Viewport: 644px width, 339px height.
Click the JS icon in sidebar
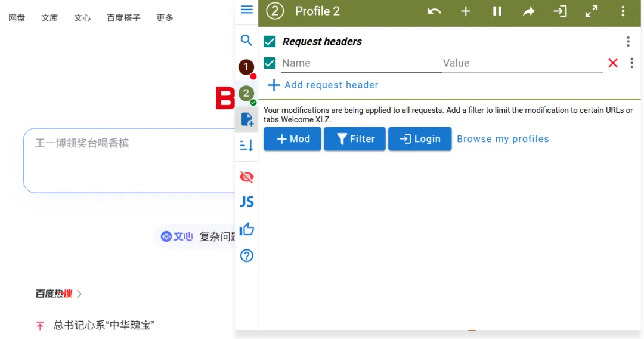pyautogui.click(x=247, y=202)
